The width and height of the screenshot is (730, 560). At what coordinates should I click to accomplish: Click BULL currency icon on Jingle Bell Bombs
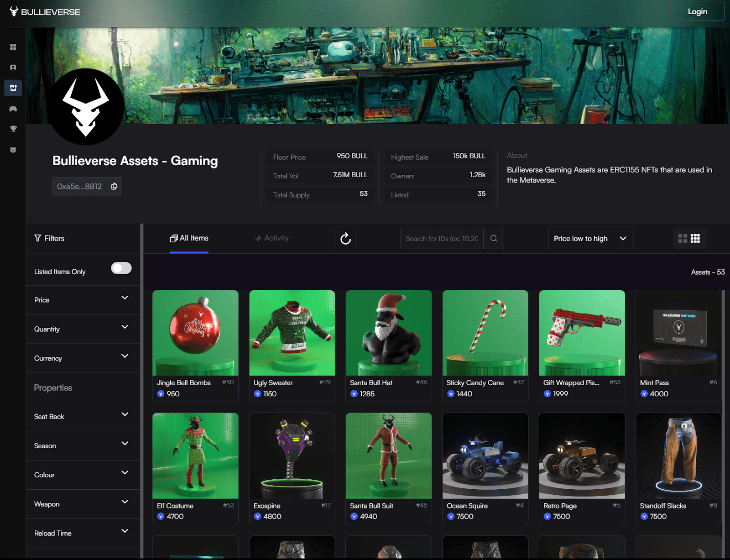(x=161, y=393)
